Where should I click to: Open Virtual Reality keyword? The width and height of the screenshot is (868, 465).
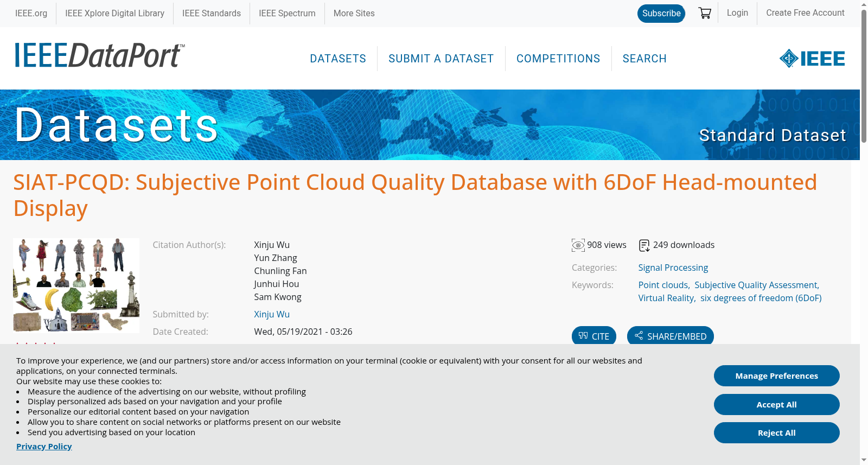(x=666, y=298)
